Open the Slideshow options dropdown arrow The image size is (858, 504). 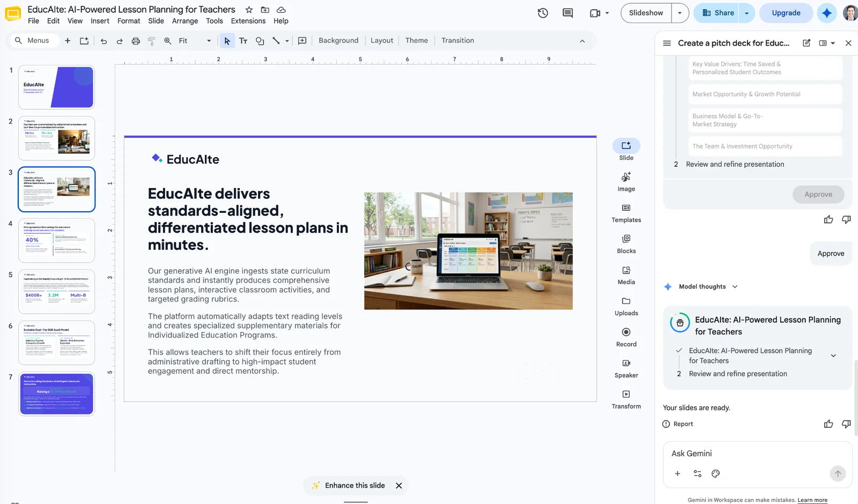[x=680, y=13]
